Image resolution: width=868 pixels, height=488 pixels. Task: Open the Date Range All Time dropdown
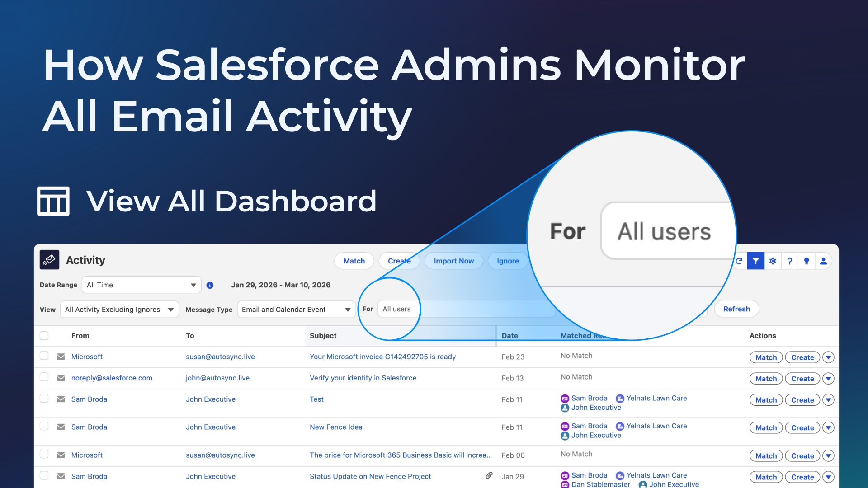(142, 285)
